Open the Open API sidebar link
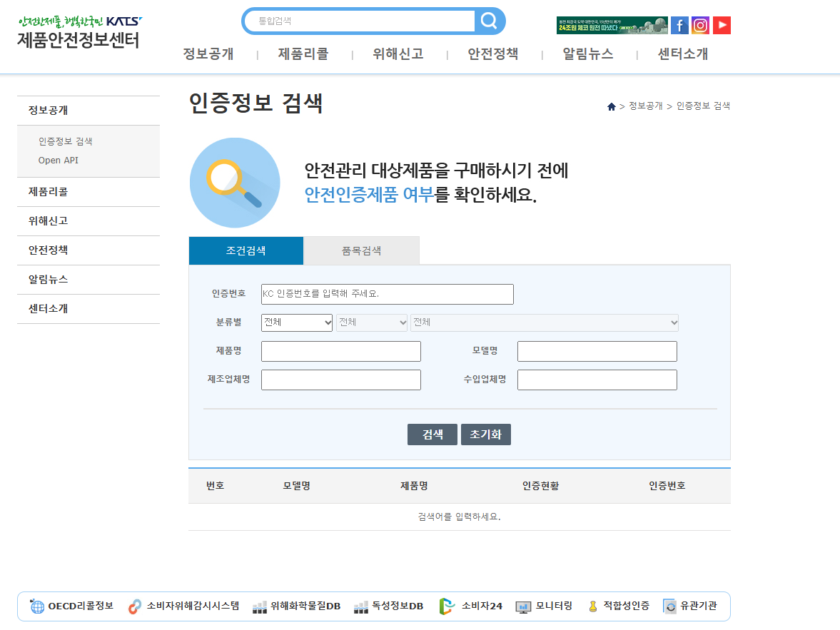The width and height of the screenshot is (840, 630). pos(59,161)
